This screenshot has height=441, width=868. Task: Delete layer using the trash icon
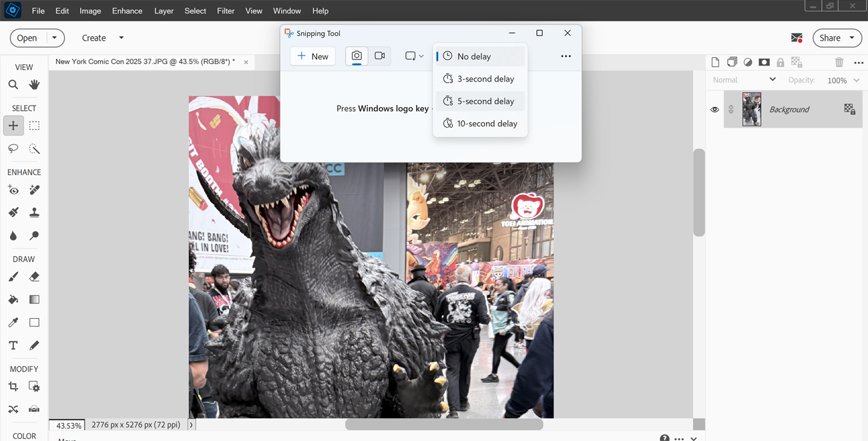coord(839,62)
